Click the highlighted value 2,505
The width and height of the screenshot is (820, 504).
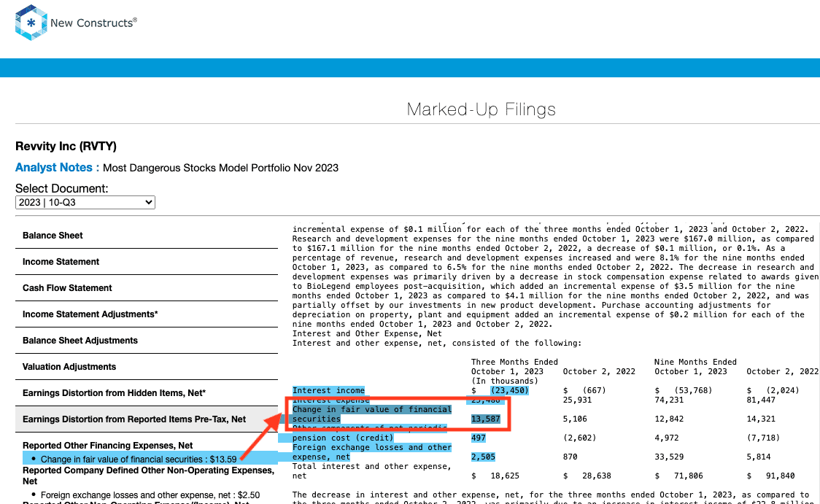[x=483, y=457]
